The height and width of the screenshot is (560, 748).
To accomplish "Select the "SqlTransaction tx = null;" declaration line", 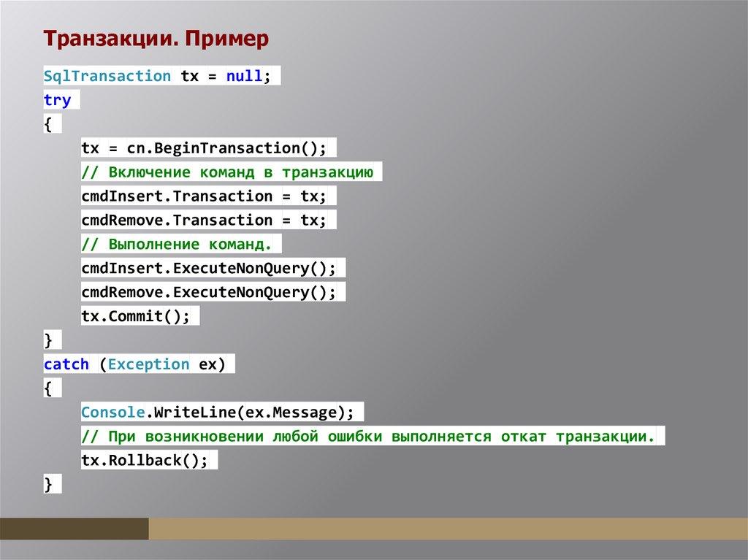I will 157,76.
